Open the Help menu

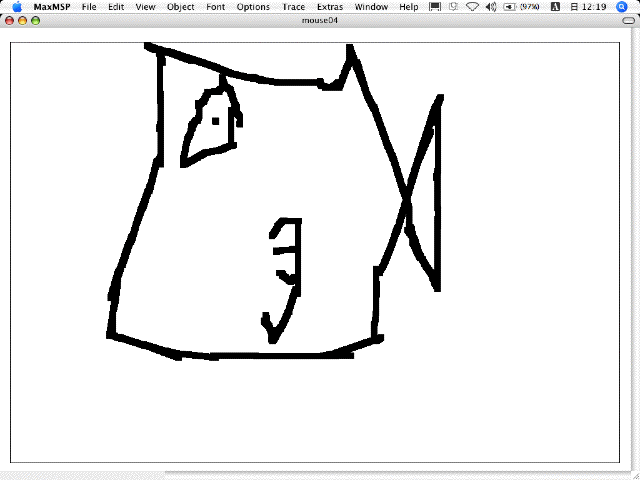(409, 7)
